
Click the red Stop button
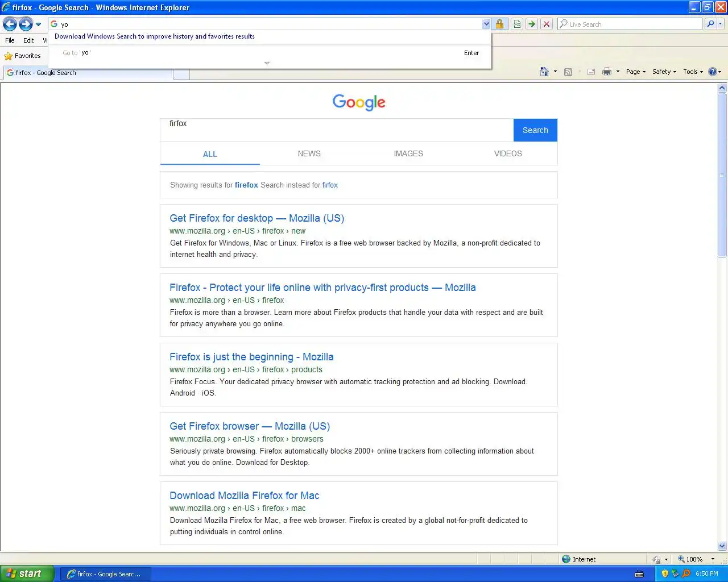[x=547, y=24]
